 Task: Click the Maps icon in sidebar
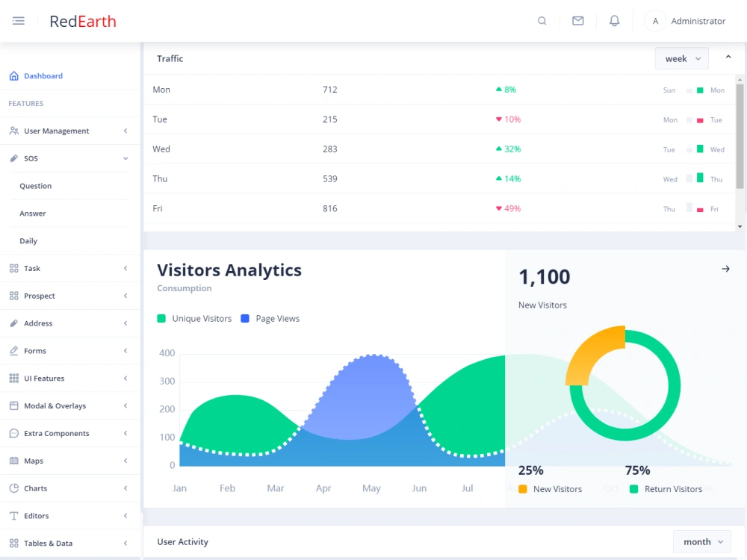click(13, 461)
